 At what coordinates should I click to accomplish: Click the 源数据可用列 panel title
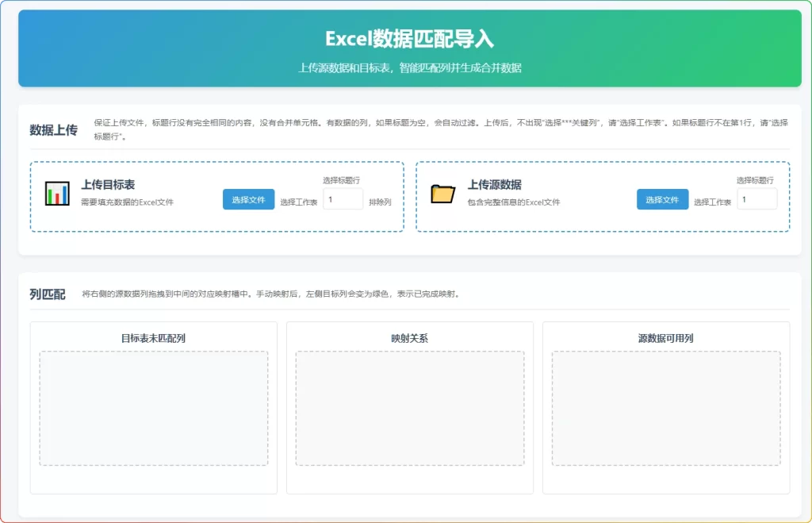pos(666,337)
